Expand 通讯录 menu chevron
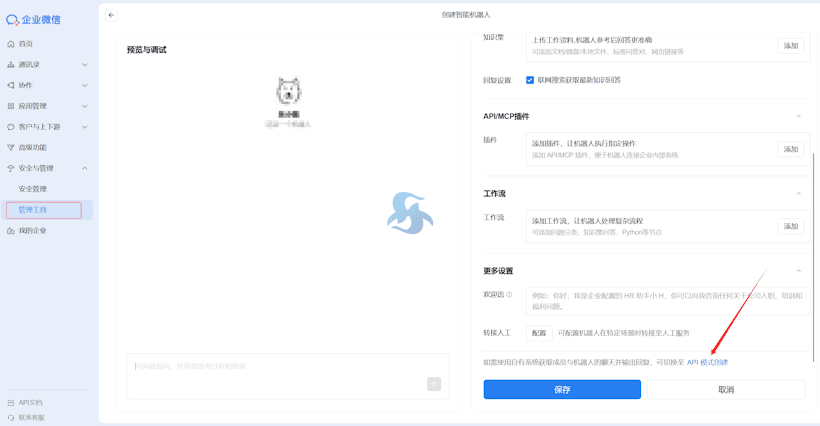This screenshot has height=426, width=820. [85, 65]
